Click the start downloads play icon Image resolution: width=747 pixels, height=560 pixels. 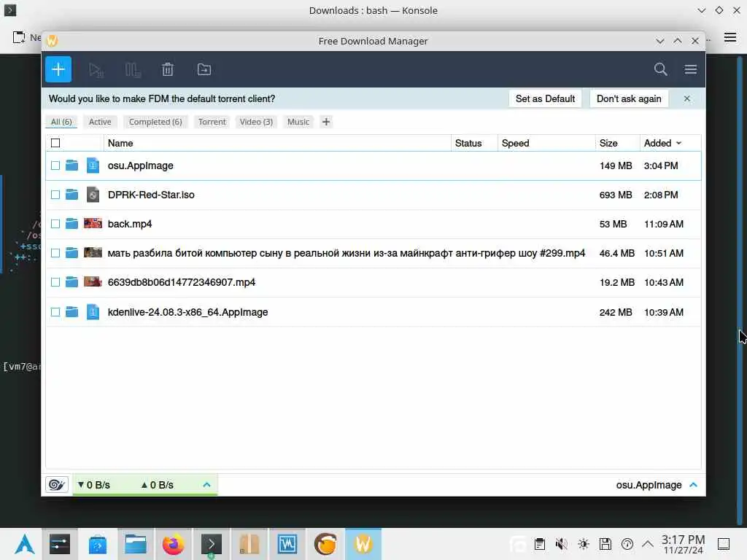(96, 70)
